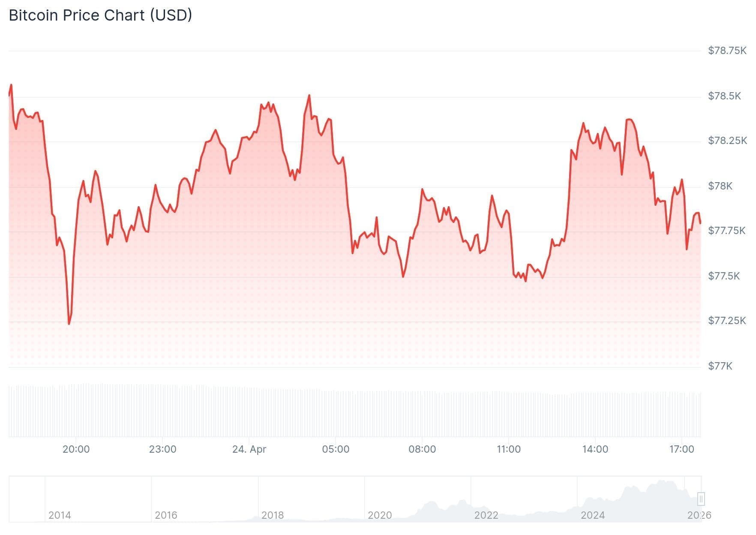
Task: Click the Bitcoin Price Chart (USD) title
Action: point(100,15)
